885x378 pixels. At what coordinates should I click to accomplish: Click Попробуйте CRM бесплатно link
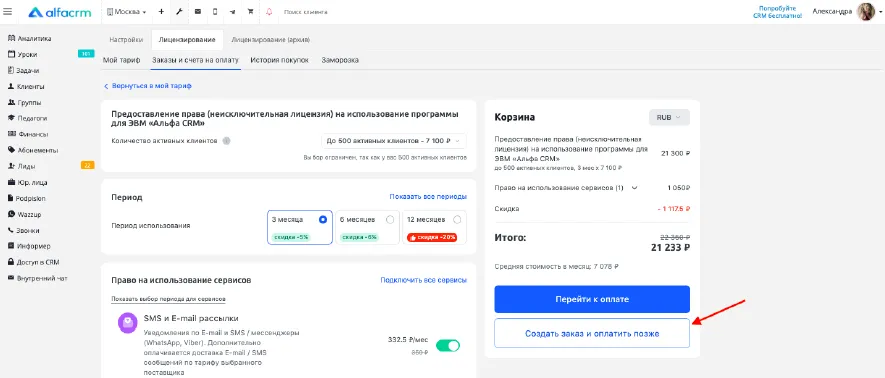click(x=777, y=12)
